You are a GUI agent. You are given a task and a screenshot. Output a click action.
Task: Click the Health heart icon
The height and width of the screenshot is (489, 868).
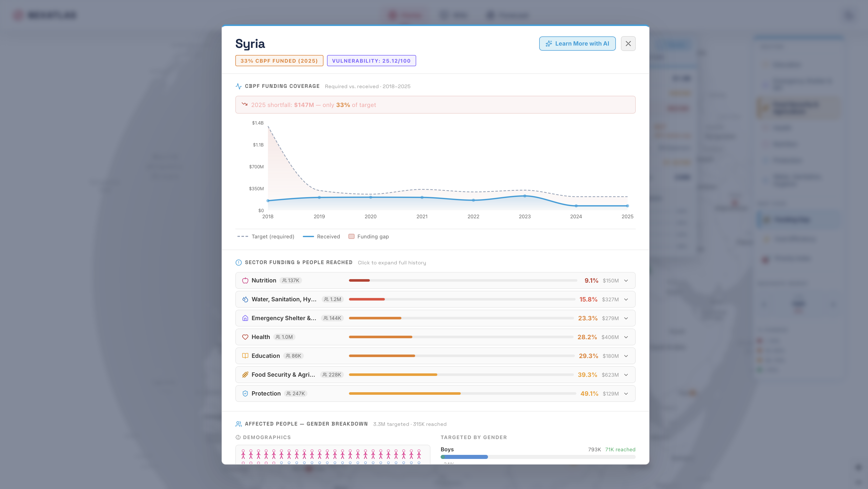tap(245, 337)
